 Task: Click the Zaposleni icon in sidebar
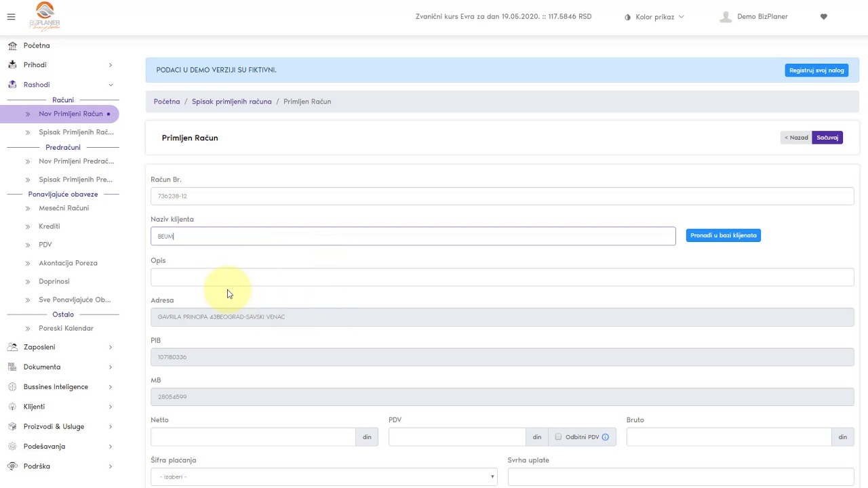[12, 347]
